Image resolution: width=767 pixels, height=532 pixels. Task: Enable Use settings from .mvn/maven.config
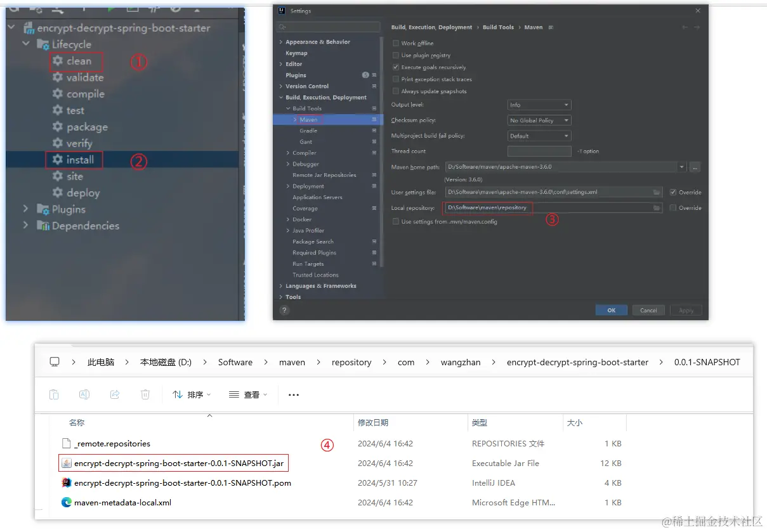396,222
